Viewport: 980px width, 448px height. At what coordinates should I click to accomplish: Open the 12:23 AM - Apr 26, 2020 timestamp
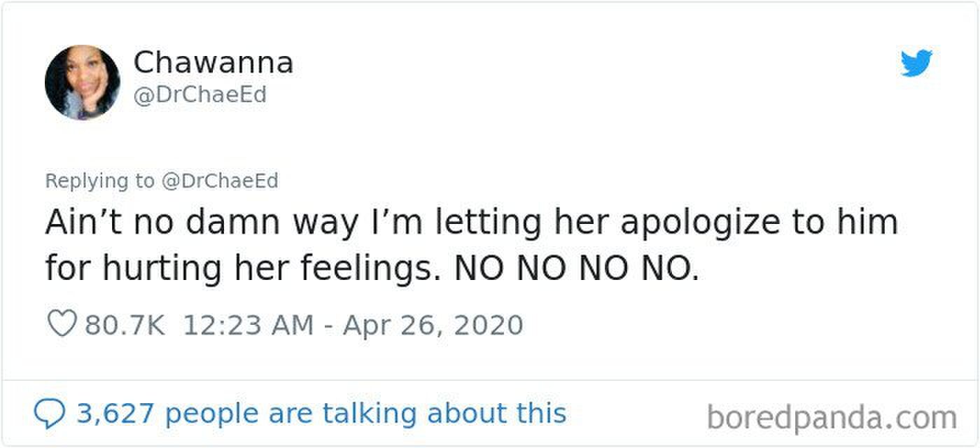click(353, 325)
